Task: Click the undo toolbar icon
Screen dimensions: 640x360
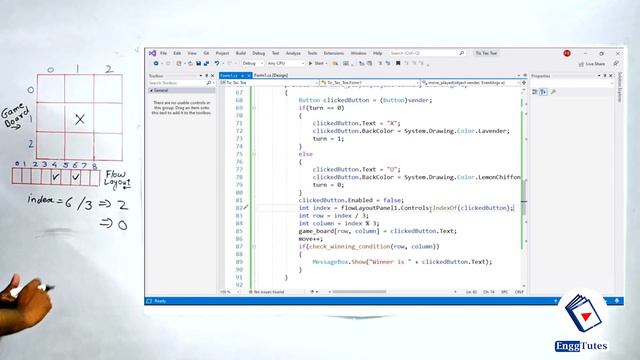Action: point(217,63)
